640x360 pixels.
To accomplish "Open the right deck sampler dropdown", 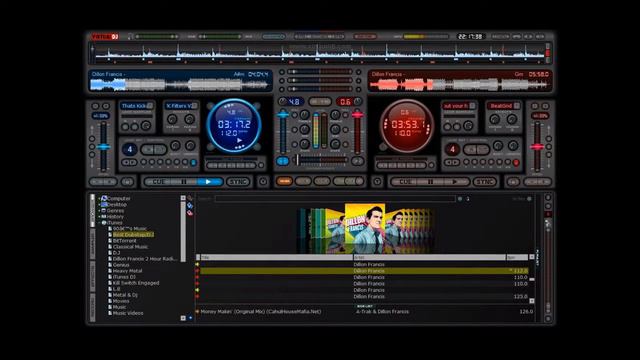I will coord(472,106).
